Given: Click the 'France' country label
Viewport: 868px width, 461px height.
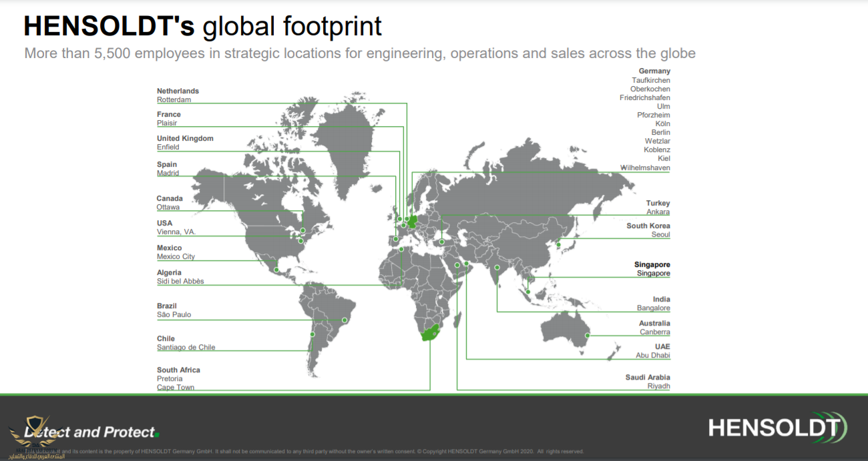Looking at the screenshot, I should point(169,114).
